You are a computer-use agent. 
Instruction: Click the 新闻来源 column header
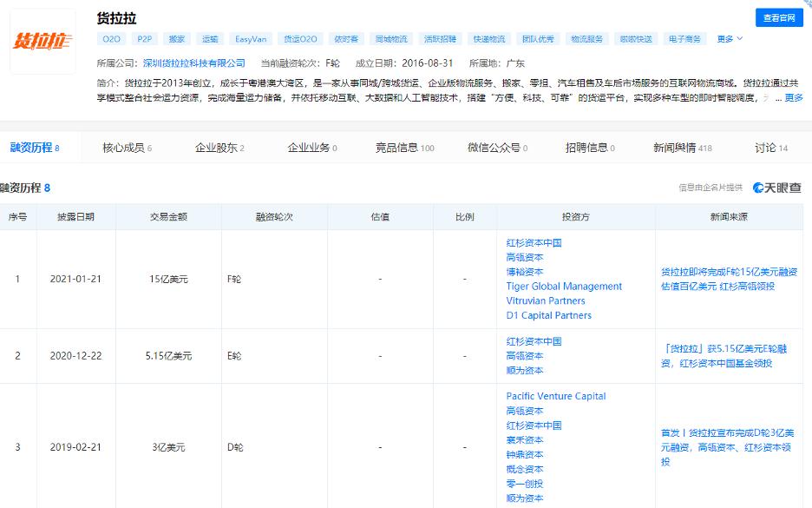coord(729,217)
